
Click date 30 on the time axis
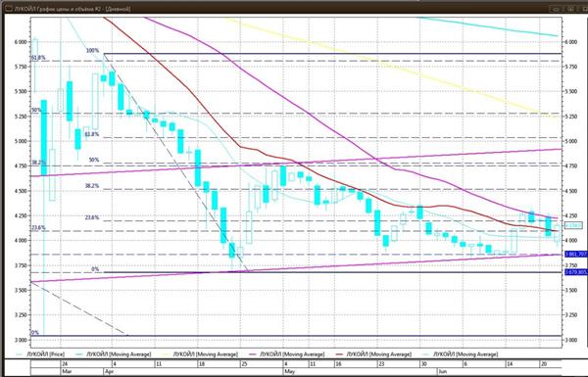[x=424, y=364]
